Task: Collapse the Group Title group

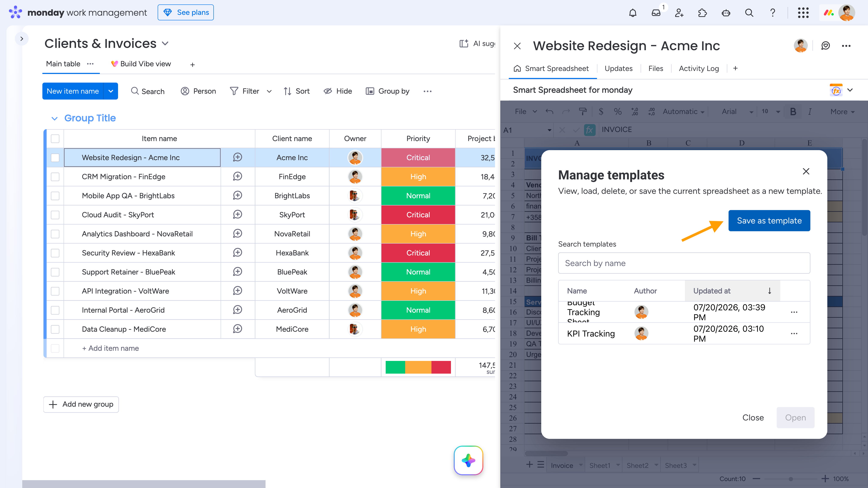Action: click(x=54, y=118)
